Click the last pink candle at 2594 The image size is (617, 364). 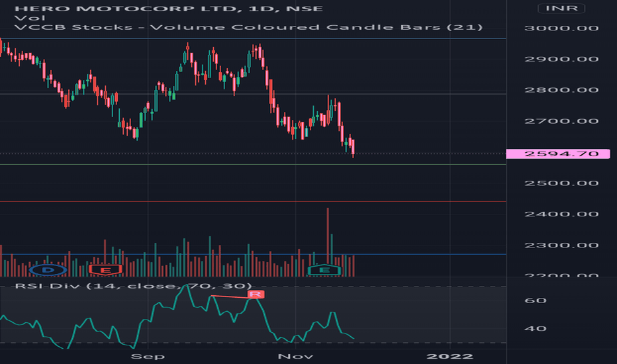tap(354, 148)
